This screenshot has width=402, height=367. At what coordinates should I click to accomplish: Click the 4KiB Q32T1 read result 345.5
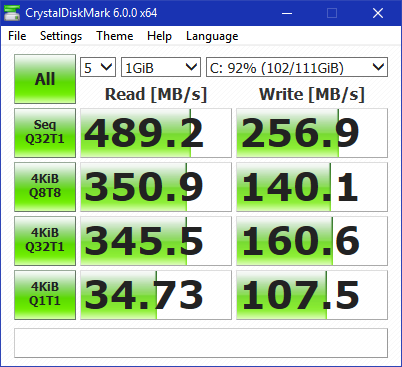pos(156,241)
